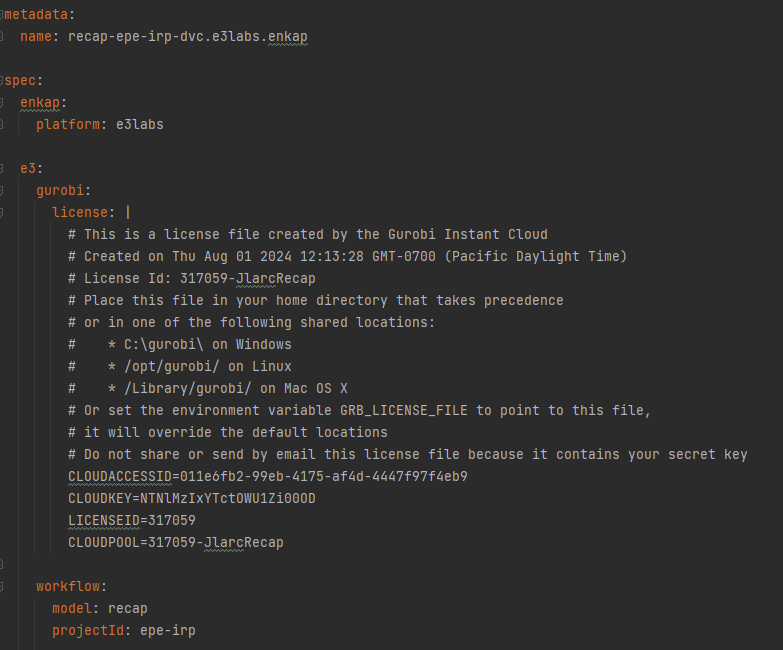Collapse the spec block fold marker
Image resolution: width=783 pixels, height=650 pixels.
[1, 80]
